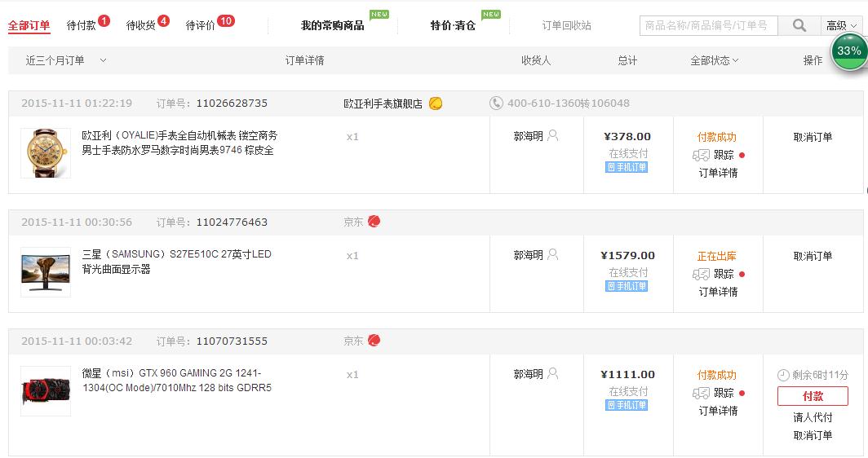Click 跟踪 tracking for the msi order

coord(724,394)
